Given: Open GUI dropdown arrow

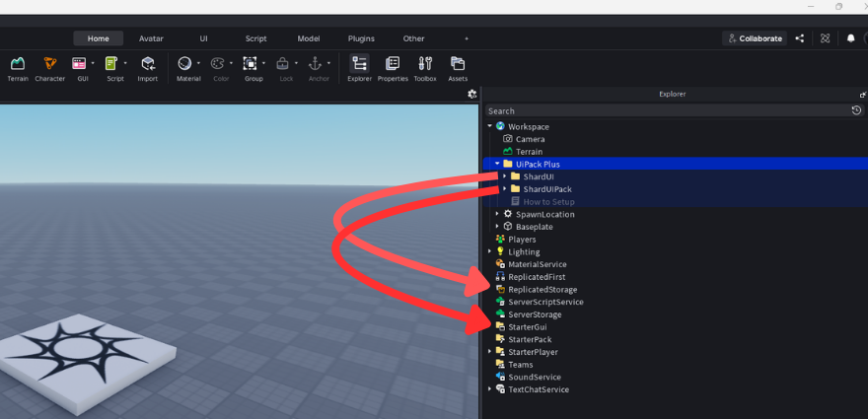Looking at the screenshot, I should pos(93,63).
